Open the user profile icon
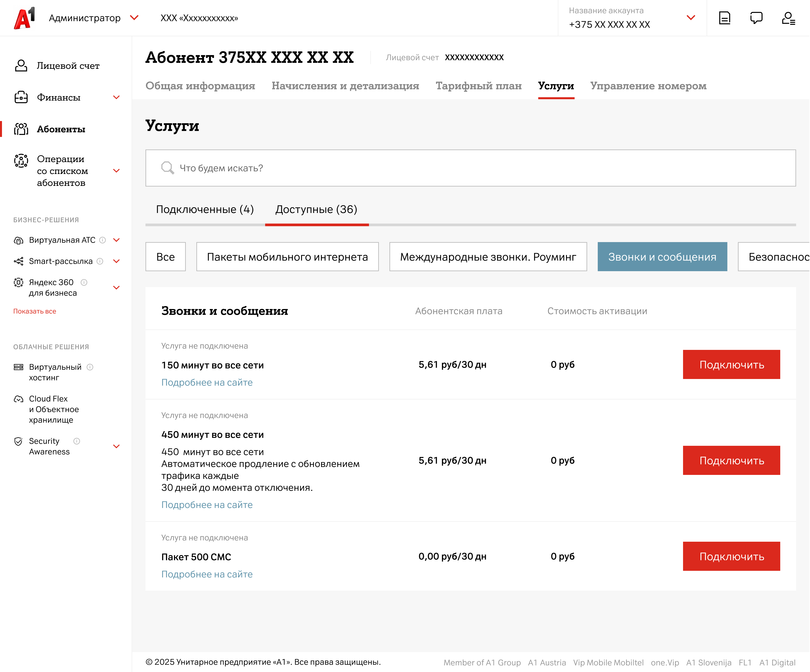The image size is (810, 672). click(x=788, y=18)
